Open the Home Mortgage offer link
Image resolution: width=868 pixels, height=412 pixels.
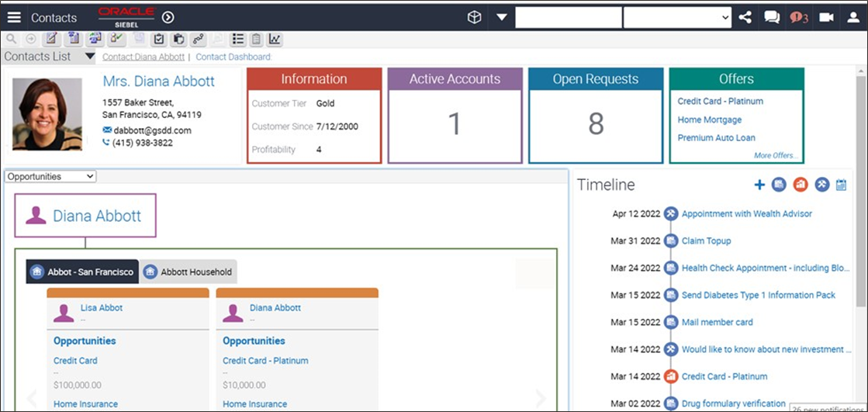(709, 119)
